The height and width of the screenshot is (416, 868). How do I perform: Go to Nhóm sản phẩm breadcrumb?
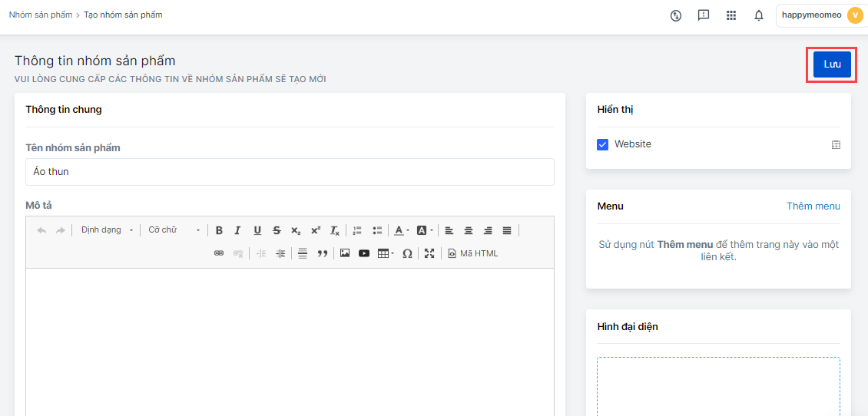click(x=41, y=15)
